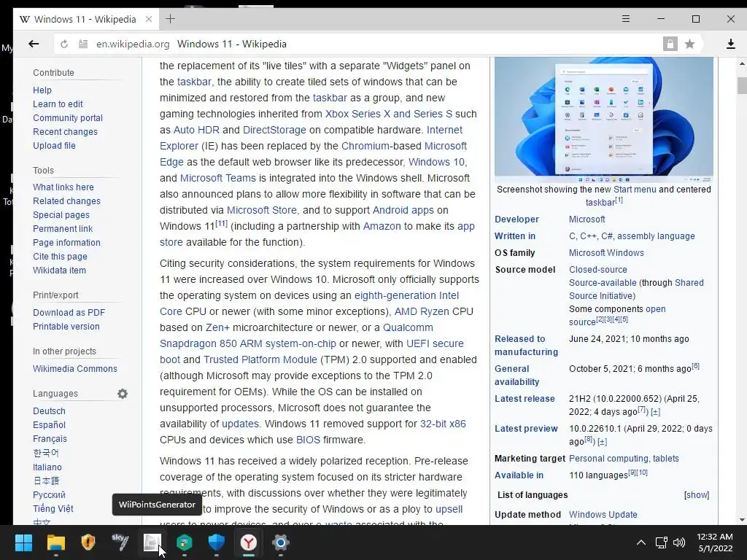
Task: Close the Windows 11 - Wikipedia tab
Action: pos(149,19)
